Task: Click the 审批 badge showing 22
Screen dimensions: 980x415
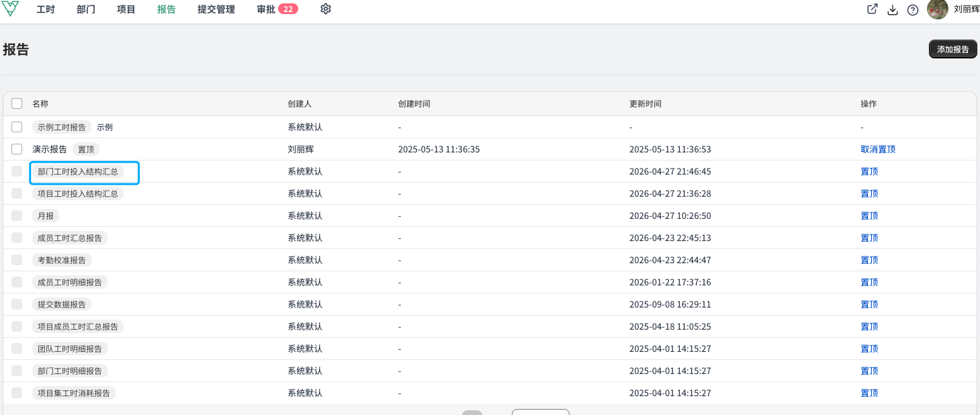Action: pyautogui.click(x=288, y=9)
